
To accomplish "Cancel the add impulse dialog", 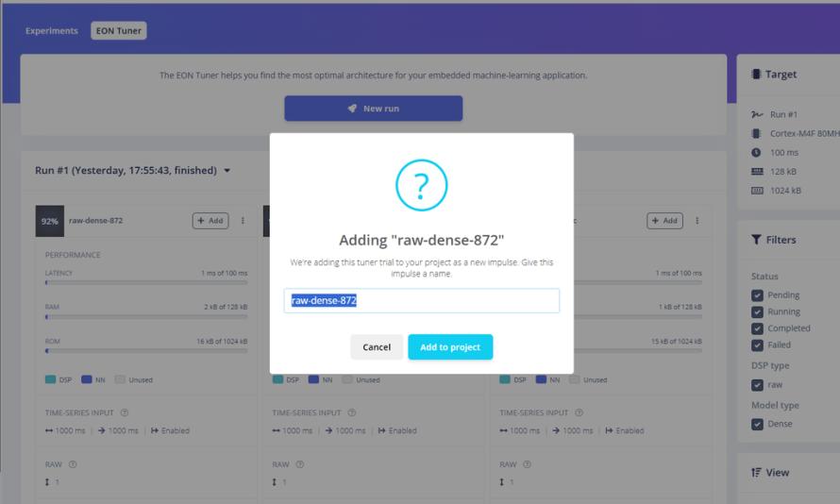I will [377, 347].
